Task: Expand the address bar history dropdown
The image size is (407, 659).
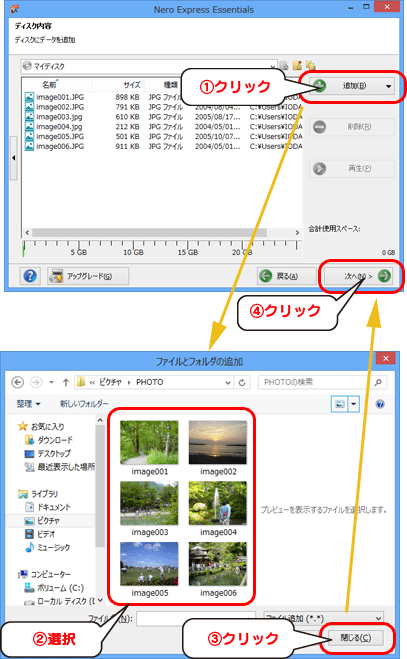Action: [228, 382]
